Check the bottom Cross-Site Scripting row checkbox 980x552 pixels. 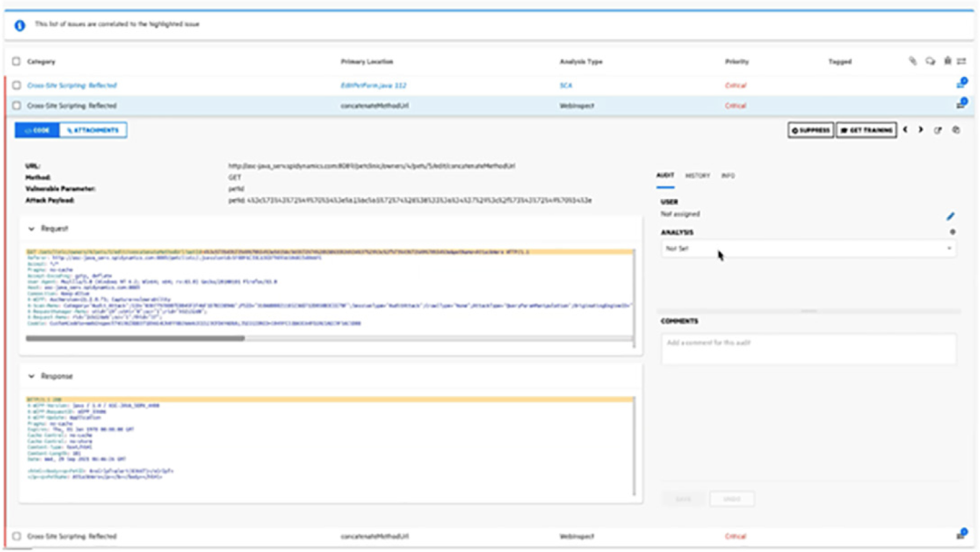tap(16, 536)
